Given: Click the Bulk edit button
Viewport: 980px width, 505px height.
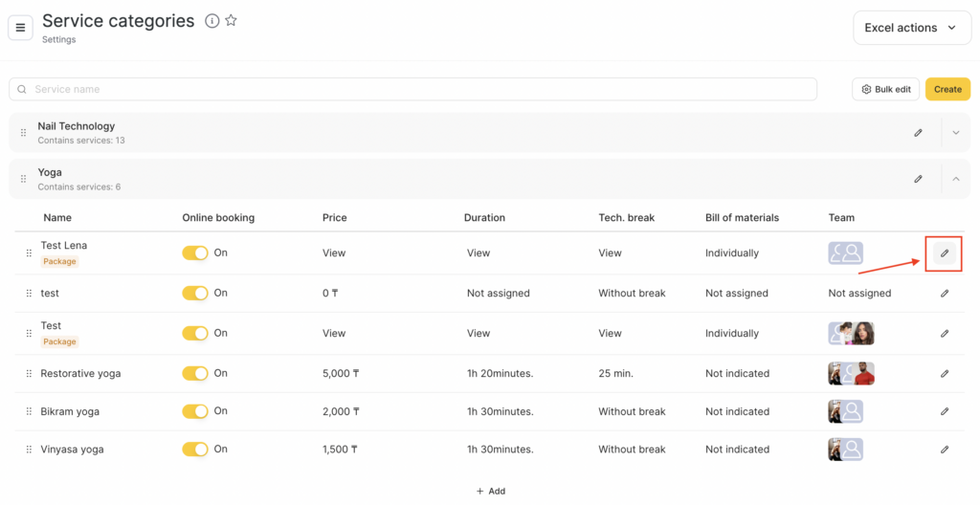Looking at the screenshot, I should [x=885, y=89].
